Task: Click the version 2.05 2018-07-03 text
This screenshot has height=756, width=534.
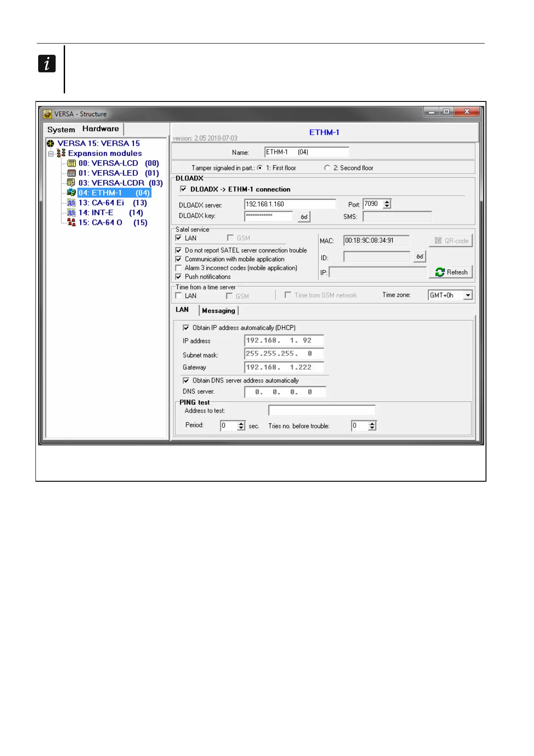Action: click(x=205, y=138)
